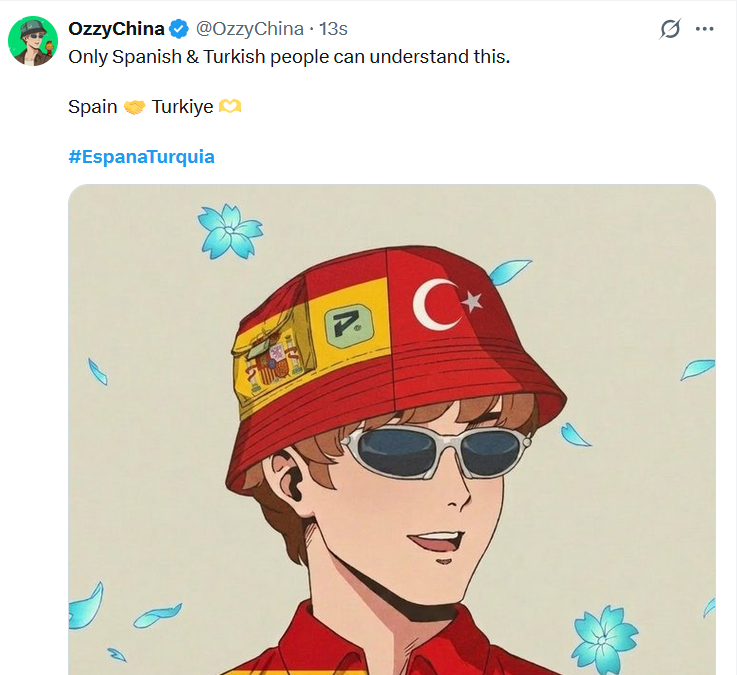Open the OzzyChina display name link

(116, 29)
